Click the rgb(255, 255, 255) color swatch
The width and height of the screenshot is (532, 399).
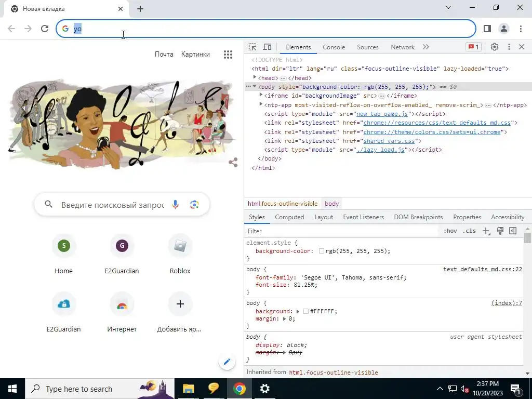321,251
